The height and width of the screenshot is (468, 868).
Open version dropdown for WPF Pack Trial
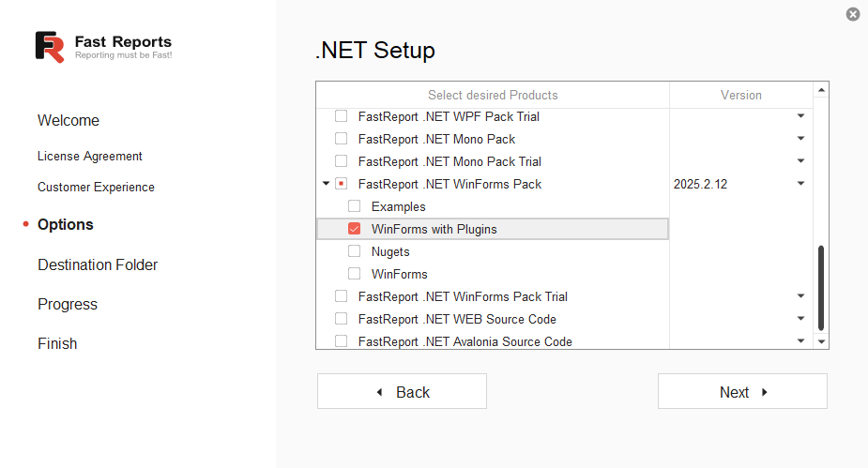(x=800, y=116)
